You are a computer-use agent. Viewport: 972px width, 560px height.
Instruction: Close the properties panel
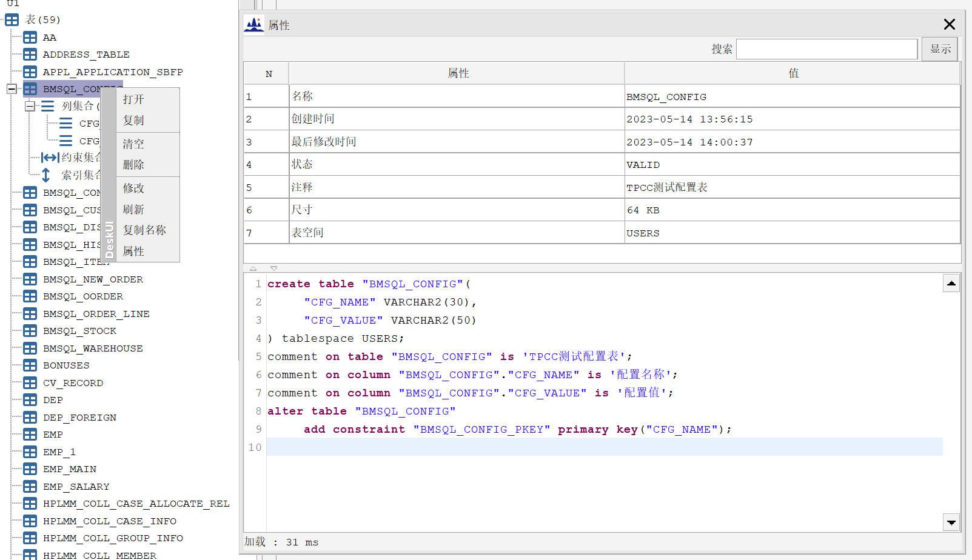(x=950, y=24)
